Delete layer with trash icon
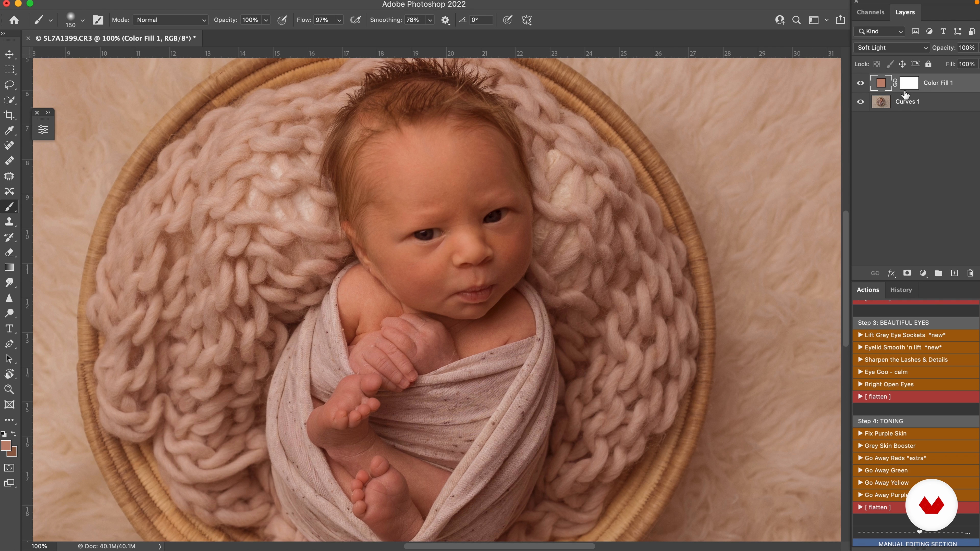 pyautogui.click(x=970, y=273)
